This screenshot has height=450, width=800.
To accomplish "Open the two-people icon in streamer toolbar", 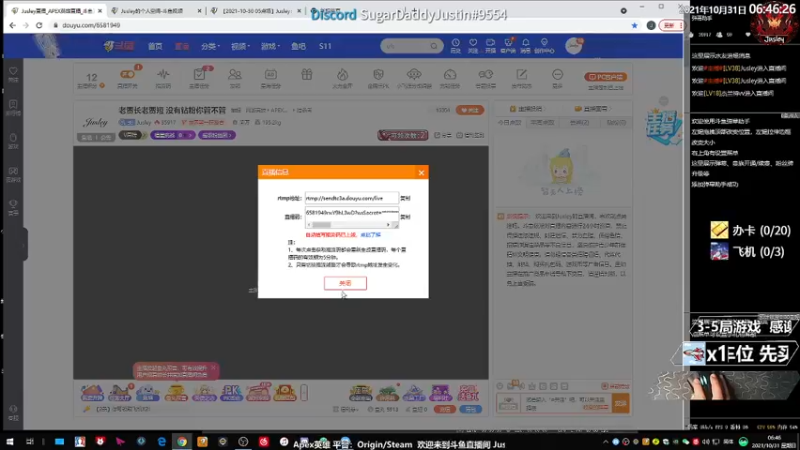I will pos(235,74).
